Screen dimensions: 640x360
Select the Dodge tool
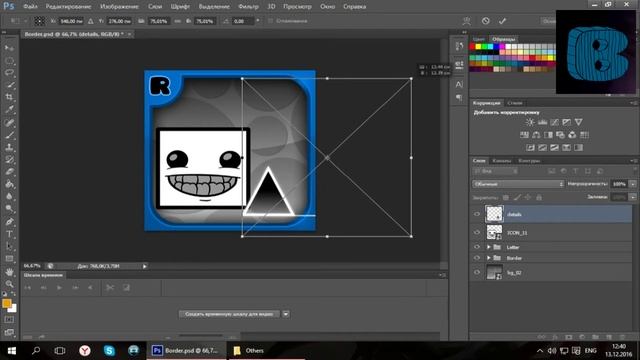pos(9,209)
